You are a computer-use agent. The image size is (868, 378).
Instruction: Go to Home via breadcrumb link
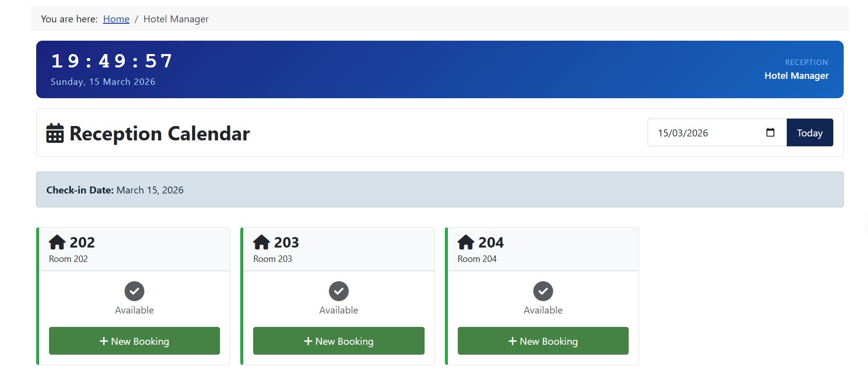point(116,19)
